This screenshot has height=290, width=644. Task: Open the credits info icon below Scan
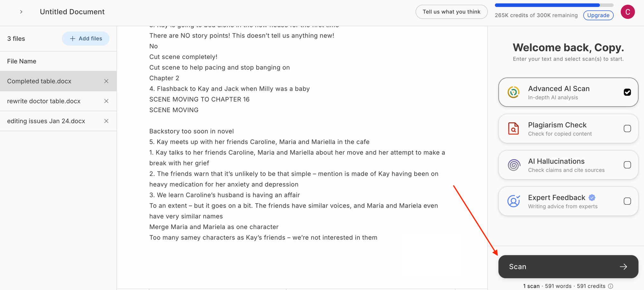[611, 286]
